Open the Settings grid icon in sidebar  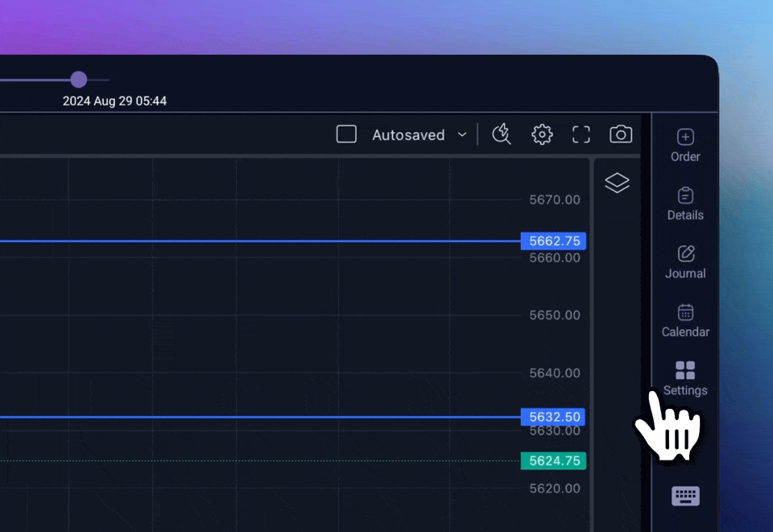(684, 370)
